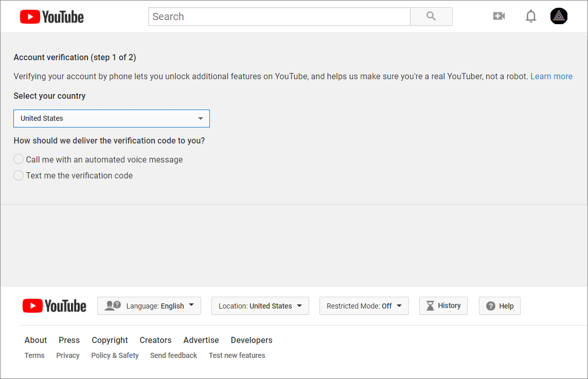This screenshot has height=379, width=588.
Task: Click the Learn more link
Action: click(x=551, y=76)
